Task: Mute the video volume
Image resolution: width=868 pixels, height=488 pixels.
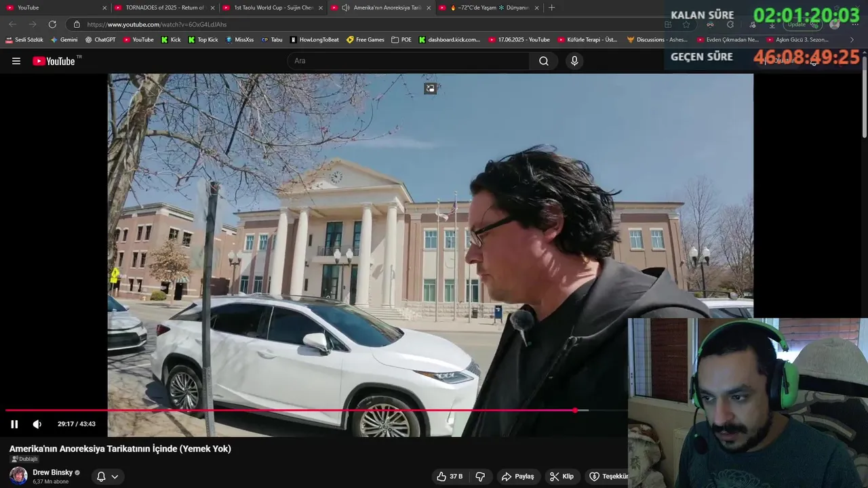Action: coord(37,424)
